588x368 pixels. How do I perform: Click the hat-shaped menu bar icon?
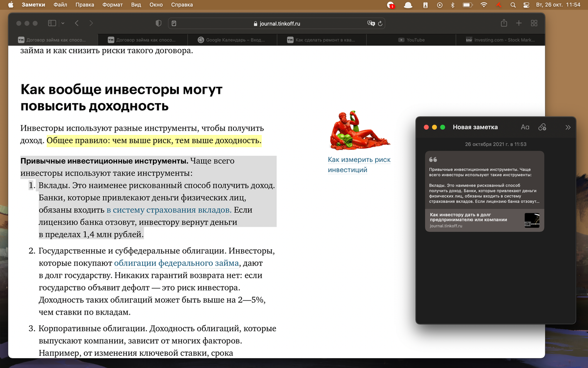[x=408, y=5]
